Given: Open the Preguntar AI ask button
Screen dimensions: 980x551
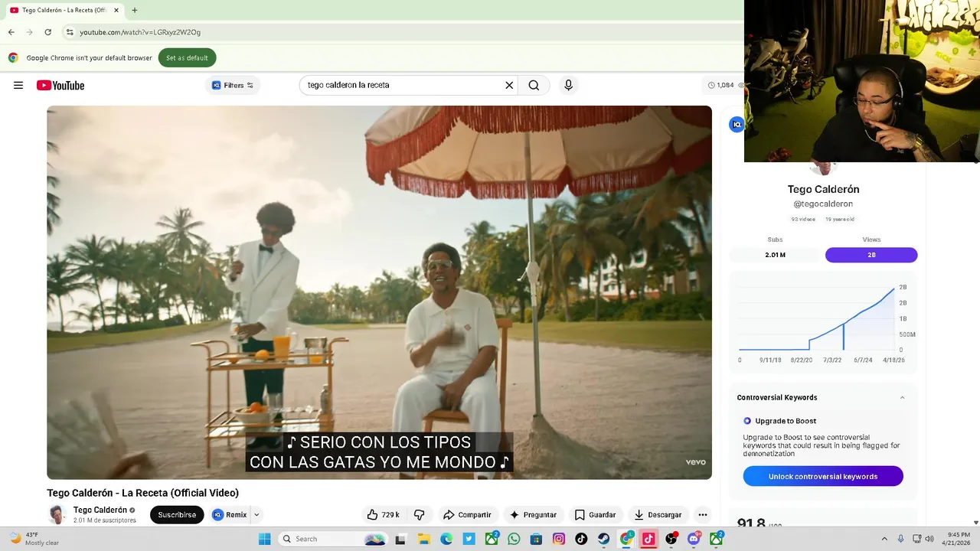Looking at the screenshot, I should pyautogui.click(x=534, y=515).
